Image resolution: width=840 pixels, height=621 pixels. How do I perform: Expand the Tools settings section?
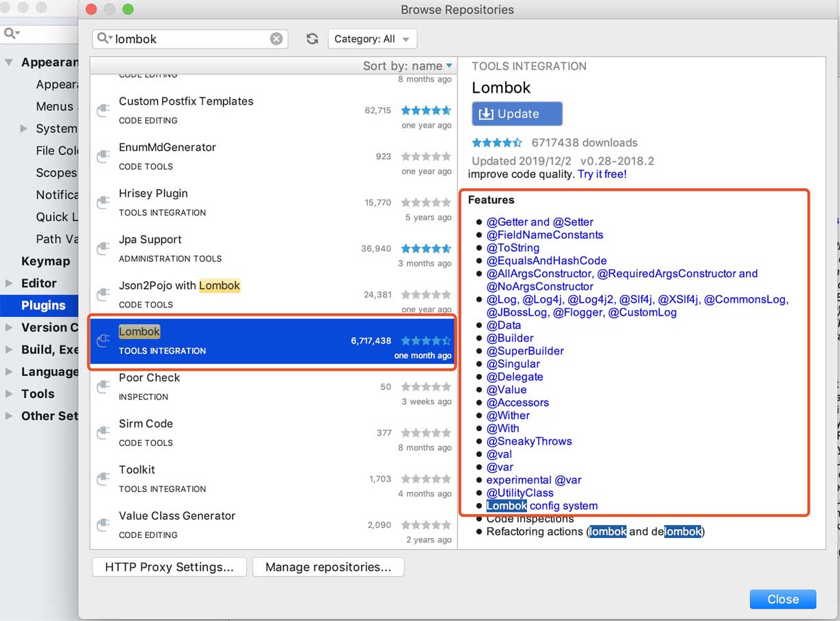9,394
